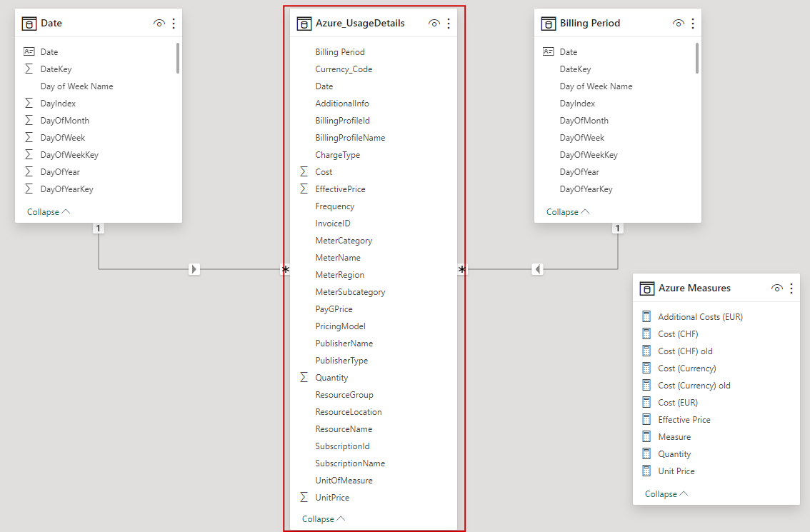Viewport: 810px width, 532px height.
Task: Click the Date table vertical scrollbar
Action: (x=178, y=59)
